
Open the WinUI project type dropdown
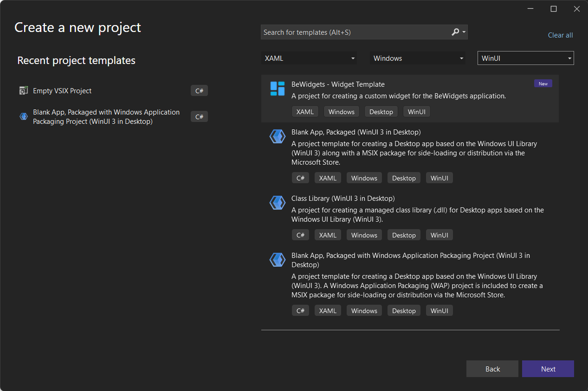[525, 58]
